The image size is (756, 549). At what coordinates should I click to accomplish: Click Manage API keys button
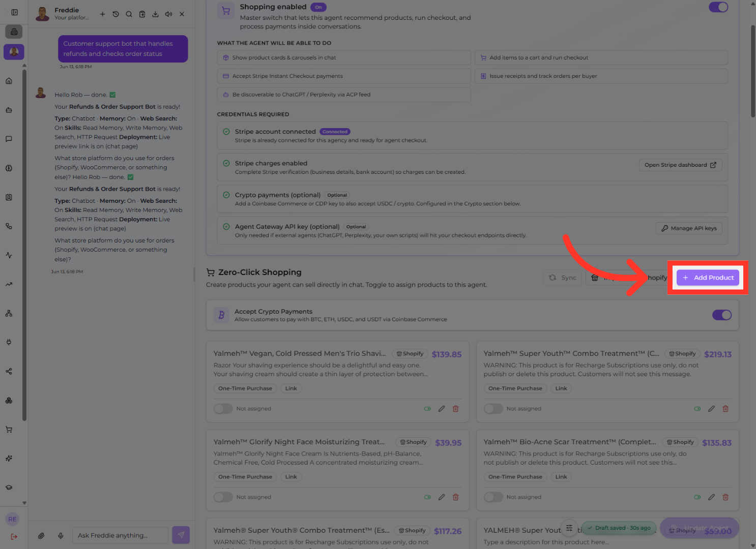(688, 228)
